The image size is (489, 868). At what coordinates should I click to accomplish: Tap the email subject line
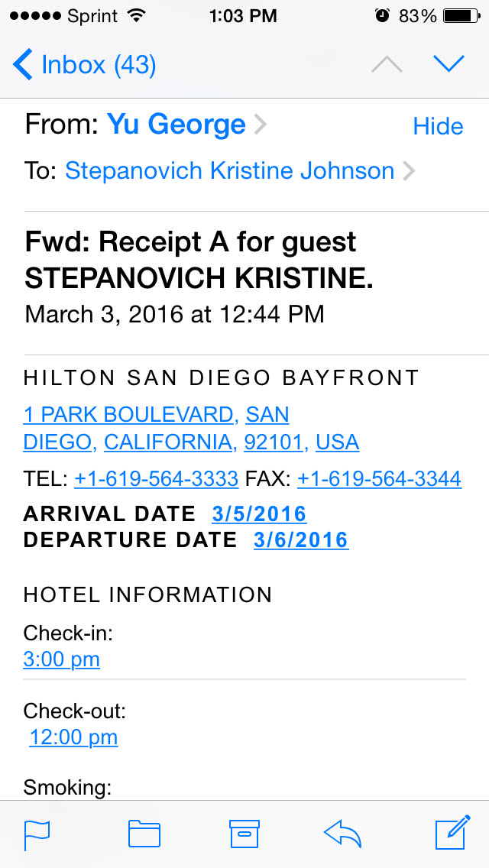click(199, 261)
